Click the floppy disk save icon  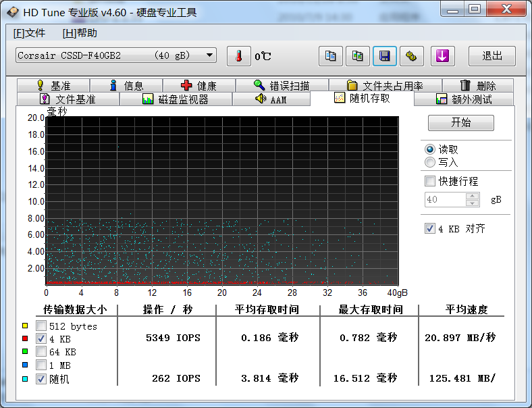tap(384, 56)
